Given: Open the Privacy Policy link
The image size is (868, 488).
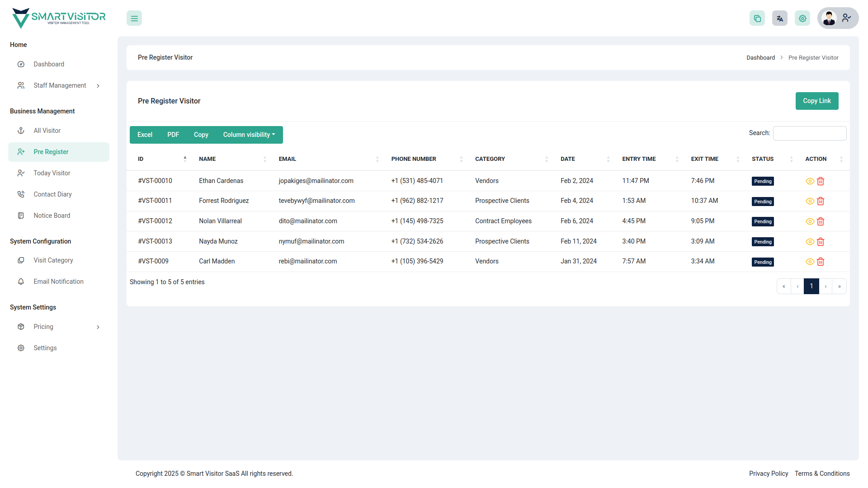Looking at the screenshot, I should tap(769, 473).
